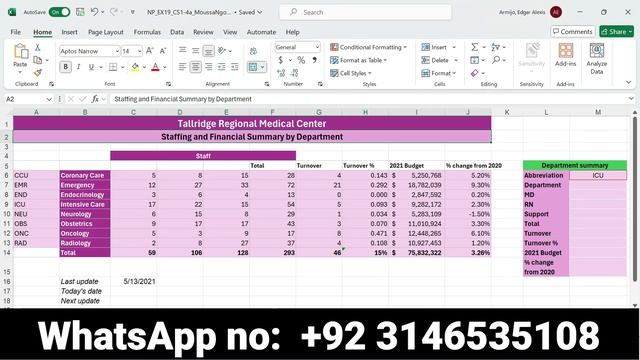Click the Save icon in title bar

pos(80,12)
